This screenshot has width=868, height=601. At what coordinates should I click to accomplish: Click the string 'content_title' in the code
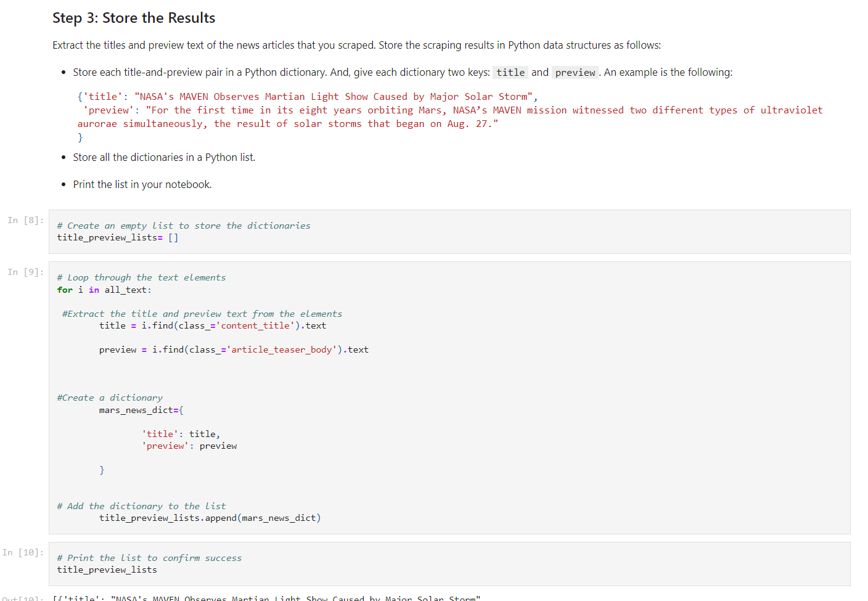point(257,325)
